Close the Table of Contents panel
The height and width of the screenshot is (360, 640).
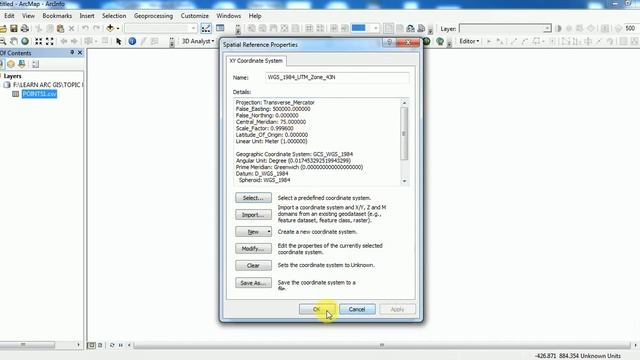point(80,53)
